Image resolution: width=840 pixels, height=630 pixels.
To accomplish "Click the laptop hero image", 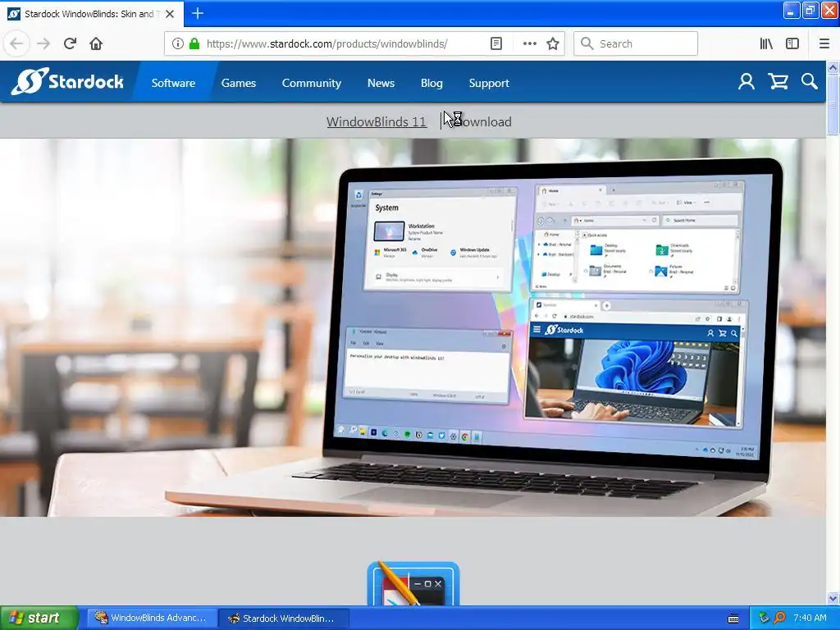I will pyautogui.click(x=413, y=327).
